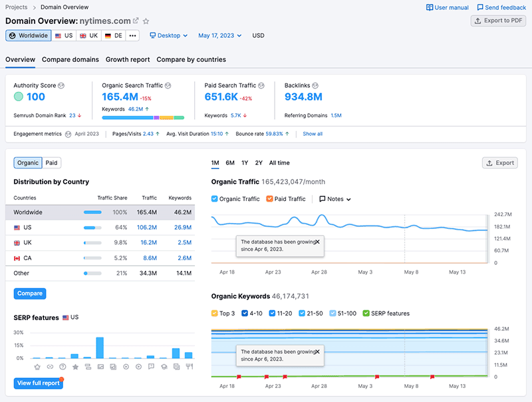The height and width of the screenshot is (402, 532).
Task: Select the star reviews SERP feature icon
Action: [x=75, y=367]
